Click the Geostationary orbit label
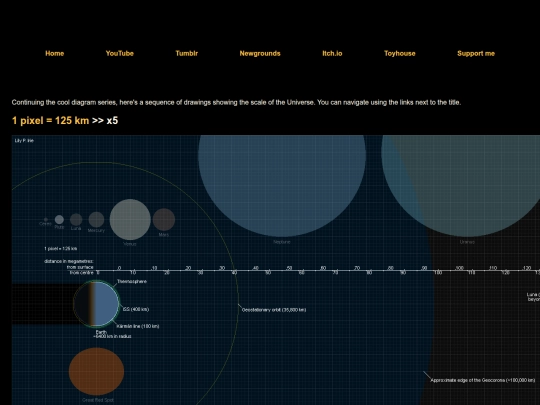 coord(274,310)
